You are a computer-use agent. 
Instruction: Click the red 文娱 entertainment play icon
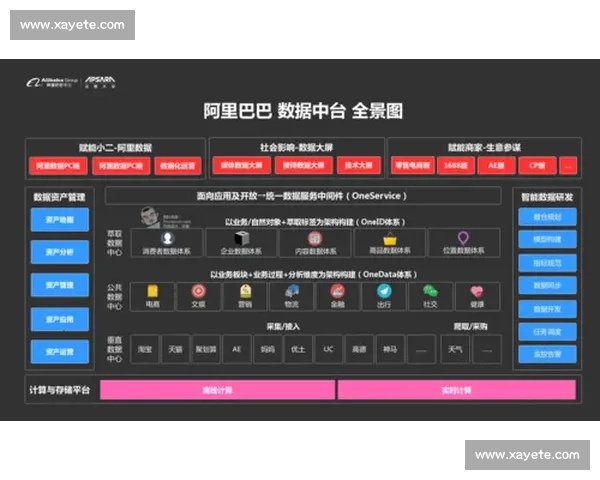199,291
